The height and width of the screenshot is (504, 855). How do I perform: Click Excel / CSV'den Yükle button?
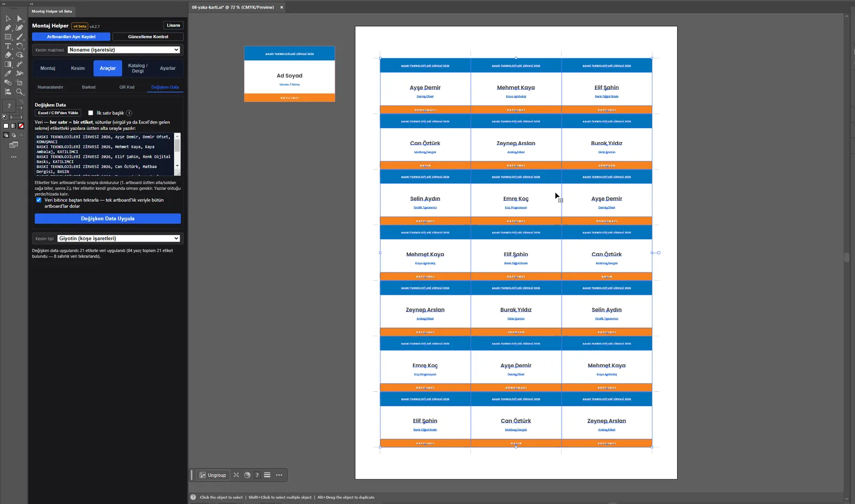point(58,113)
